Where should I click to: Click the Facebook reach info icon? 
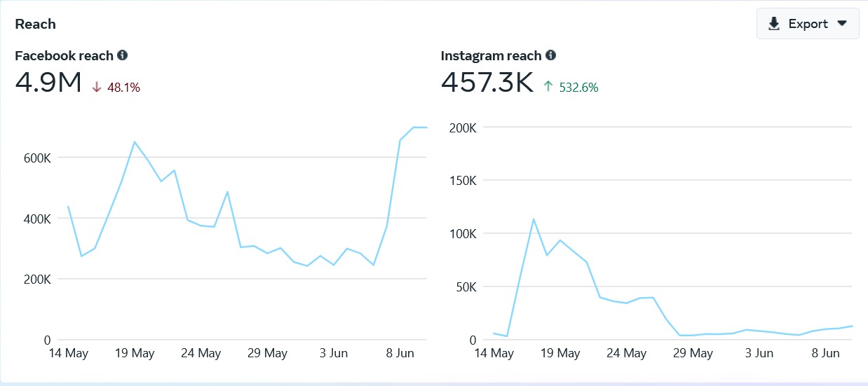click(x=123, y=55)
